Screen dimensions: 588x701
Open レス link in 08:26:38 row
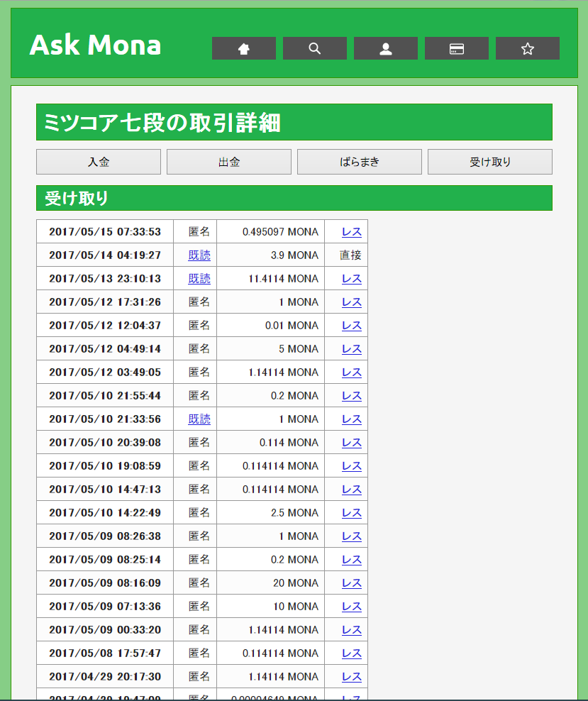click(352, 536)
